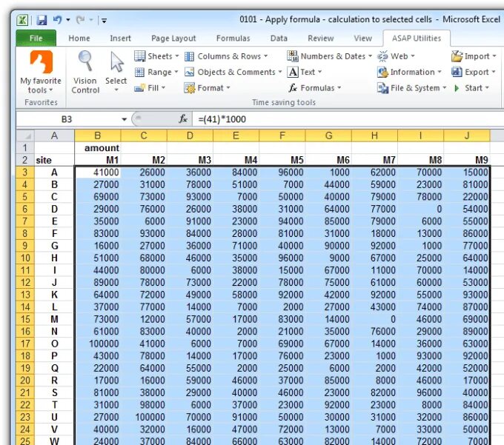
Task: Click the Insert Function fx button
Action: point(183,119)
